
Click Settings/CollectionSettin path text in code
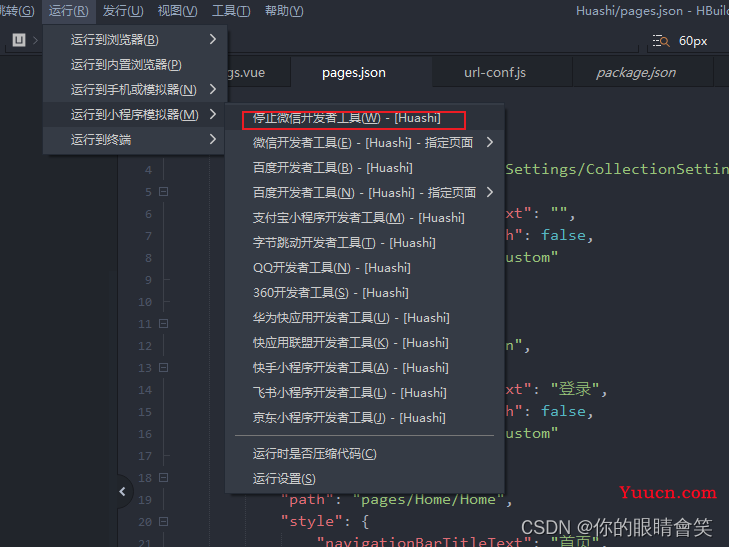coord(617,169)
